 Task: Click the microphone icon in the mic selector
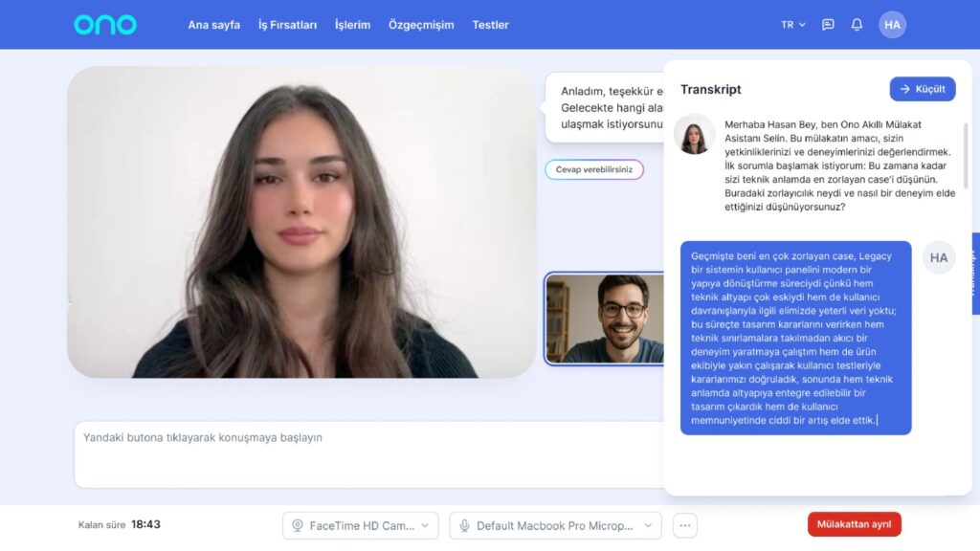point(465,525)
